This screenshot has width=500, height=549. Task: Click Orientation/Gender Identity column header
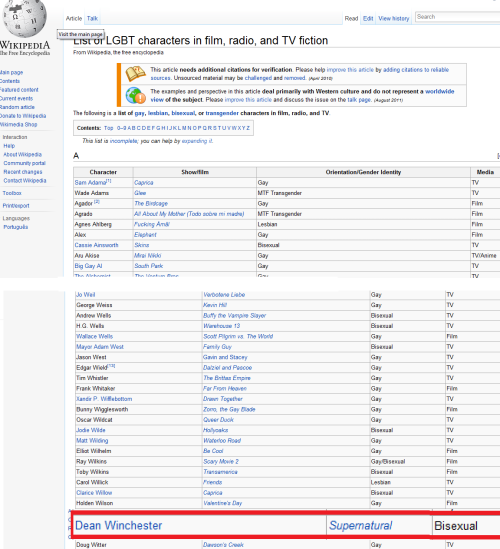coord(363,172)
